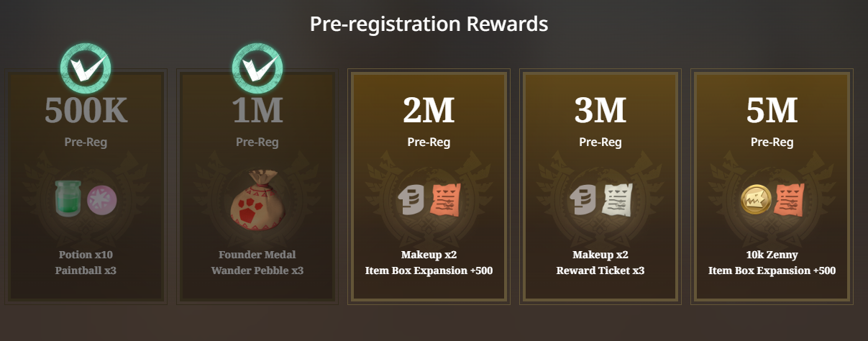Click the makeup icon in 2M card
Image resolution: width=868 pixels, height=341 pixels.
point(413,199)
